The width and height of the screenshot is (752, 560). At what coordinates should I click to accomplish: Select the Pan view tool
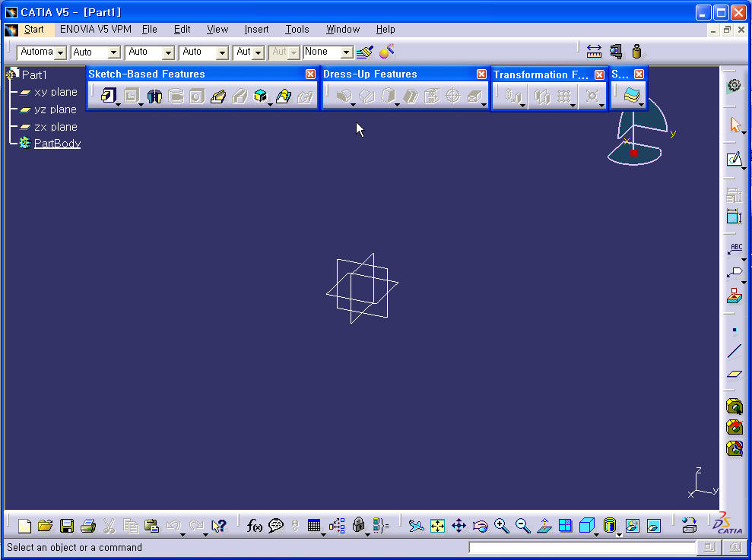pyautogui.click(x=458, y=526)
